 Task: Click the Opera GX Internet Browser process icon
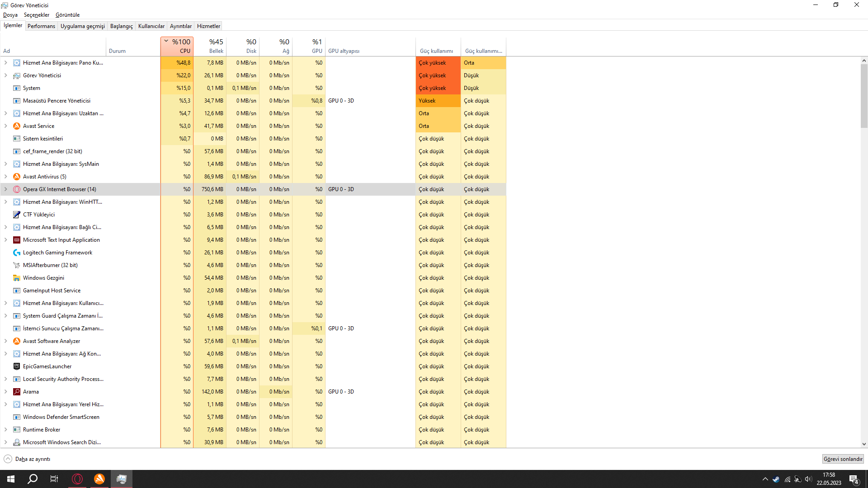(17, 189)
